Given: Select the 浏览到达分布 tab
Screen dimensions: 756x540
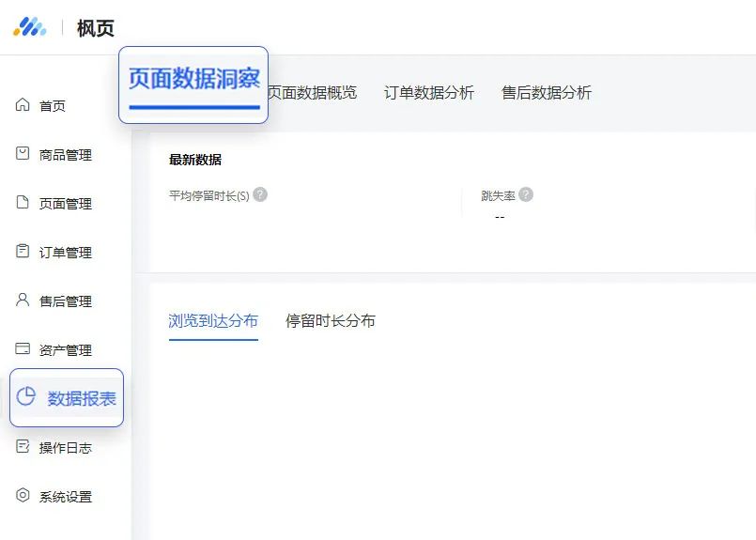Looking at the screenshot, I should tap(213, 320).
